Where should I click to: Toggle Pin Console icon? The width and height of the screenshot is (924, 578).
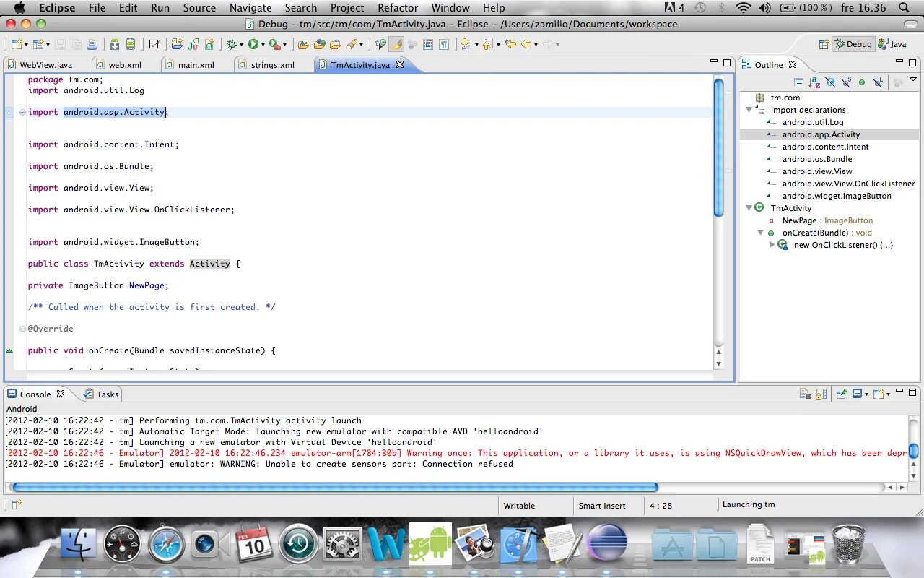[842, 394]
